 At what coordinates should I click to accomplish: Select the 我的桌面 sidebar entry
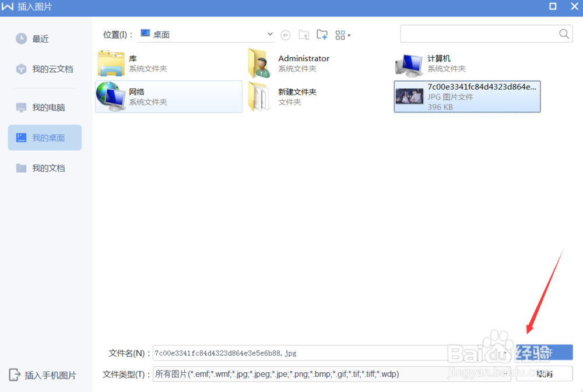click(x=44, y=137)
